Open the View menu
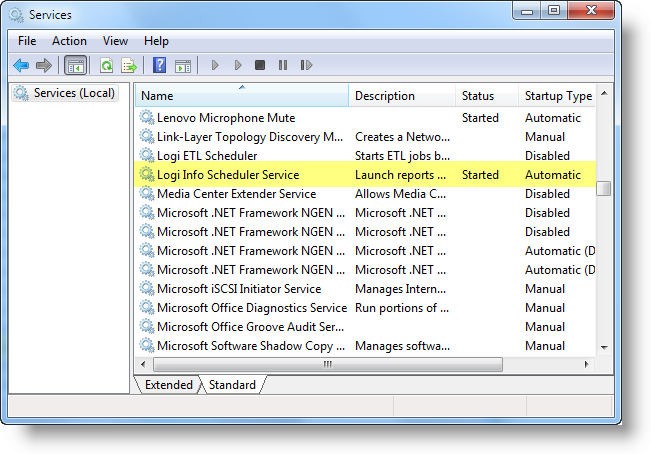 click(115, 41)
